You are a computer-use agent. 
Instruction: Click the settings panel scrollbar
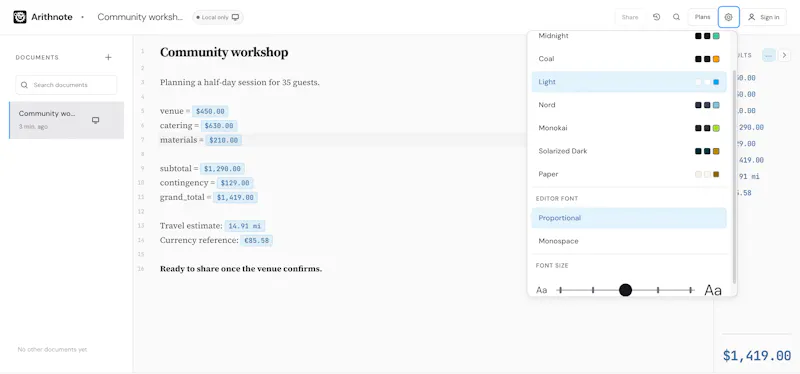coord(734,176)
